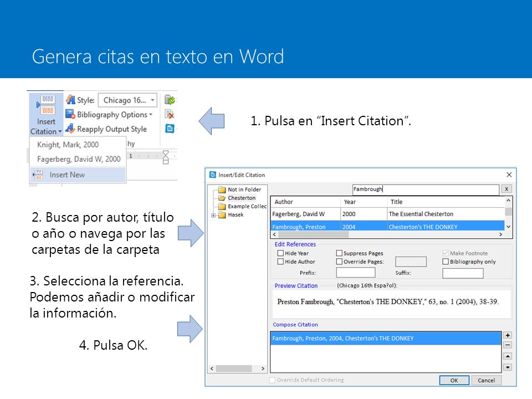Toggle the Override Pages checkbox
The image size is (532, 399).
click(339, 262)
